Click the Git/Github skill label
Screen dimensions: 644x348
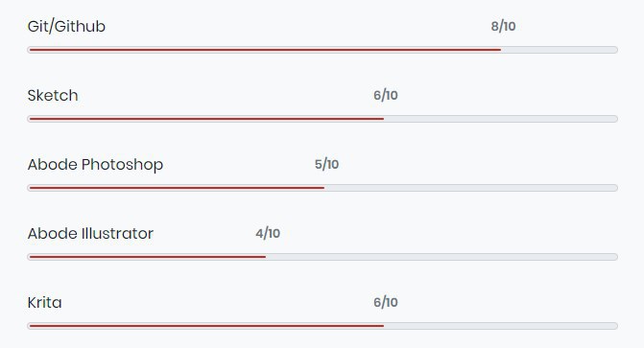click(x=66, y=26)
